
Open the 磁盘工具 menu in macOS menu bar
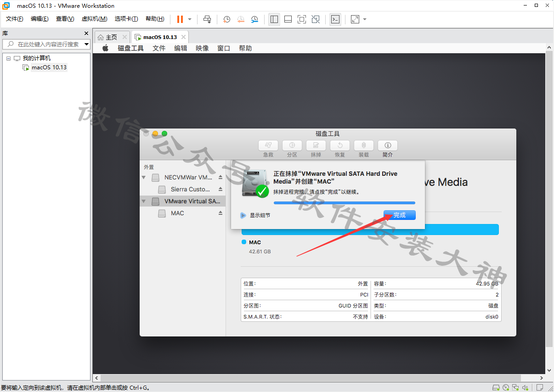131,48
